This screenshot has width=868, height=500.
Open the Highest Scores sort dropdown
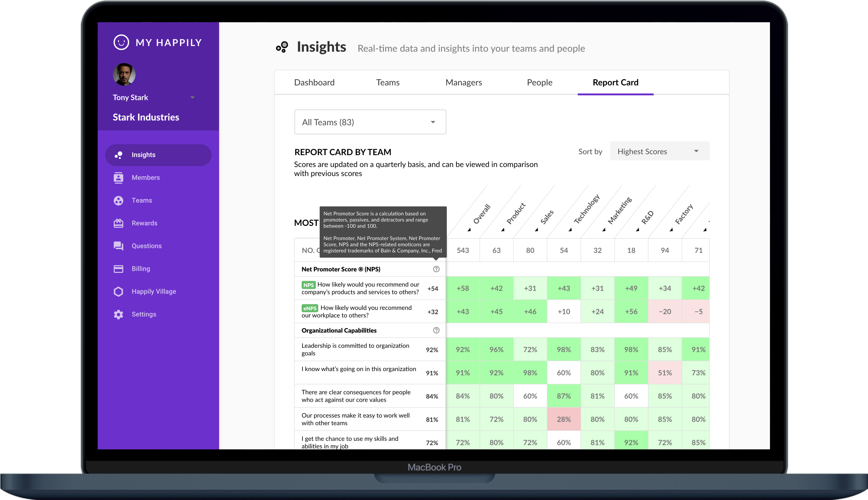tap(659, 151)
